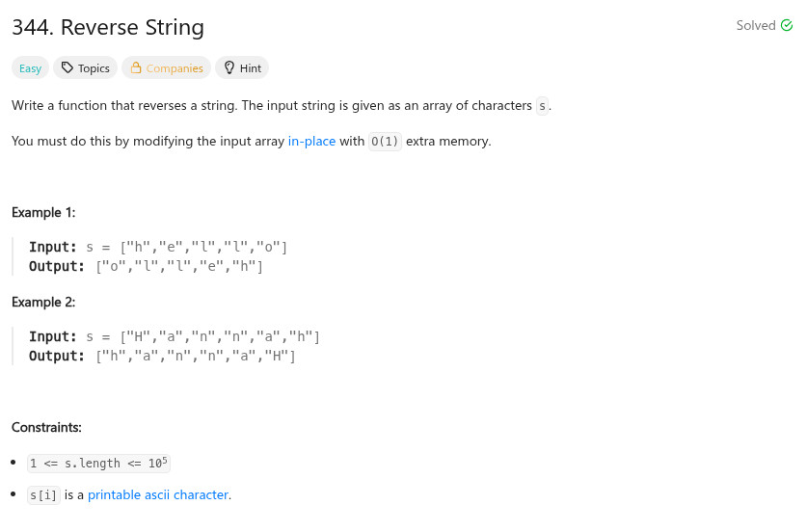This screenshot has width=807, height=532.
Task: Click the 344. Reverse String title
Action: coord(108,27)
